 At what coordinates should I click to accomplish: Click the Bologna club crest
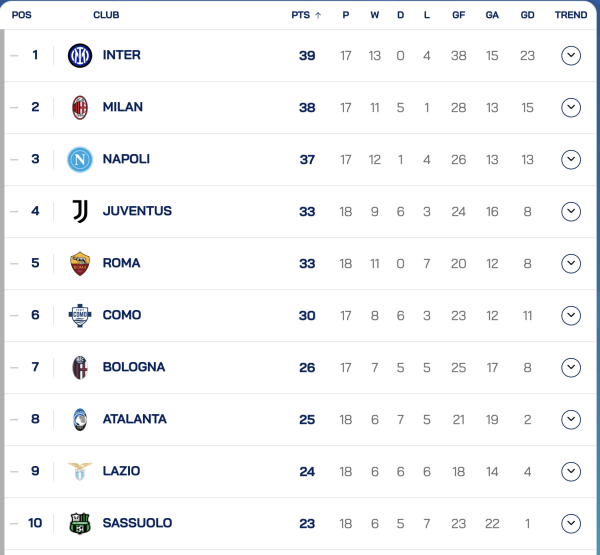click(x=80, y=368)
